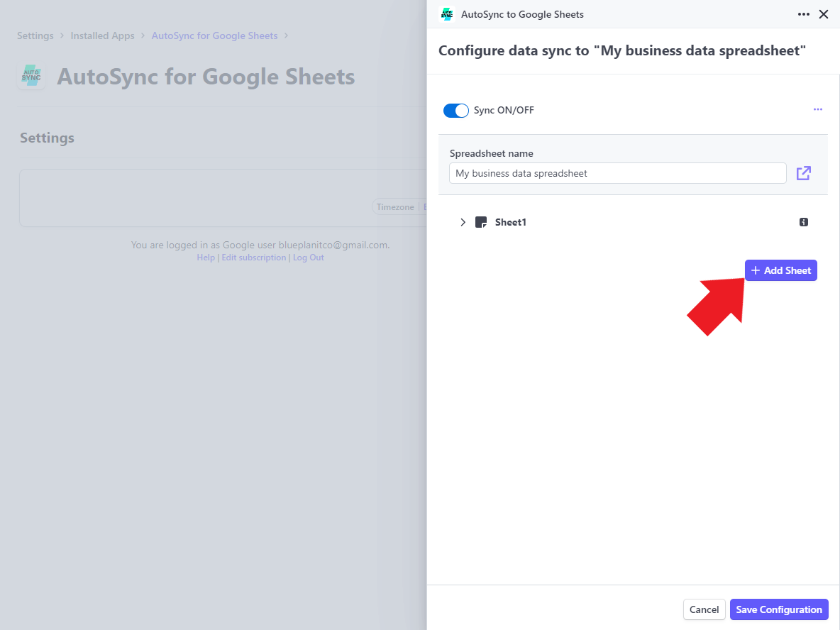The height and width of the screenshot is (630, 840).
Task: Save Configuration for the data sync
Action: tap(779, 609)
